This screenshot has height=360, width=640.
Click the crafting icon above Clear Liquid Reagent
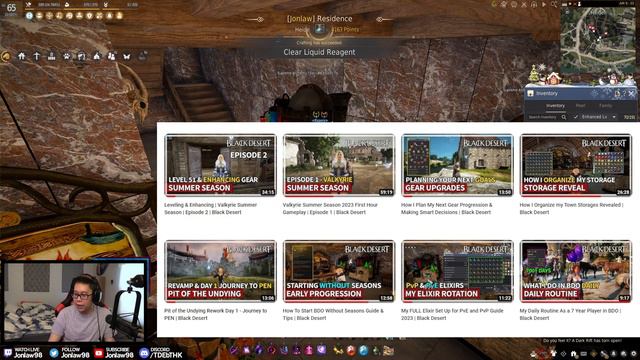coord(320,29)
